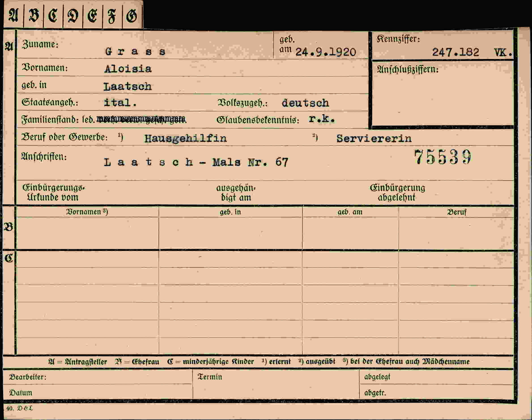Click the index tab letter E
The height and width of the screenshot is (420, 532).
92,16
